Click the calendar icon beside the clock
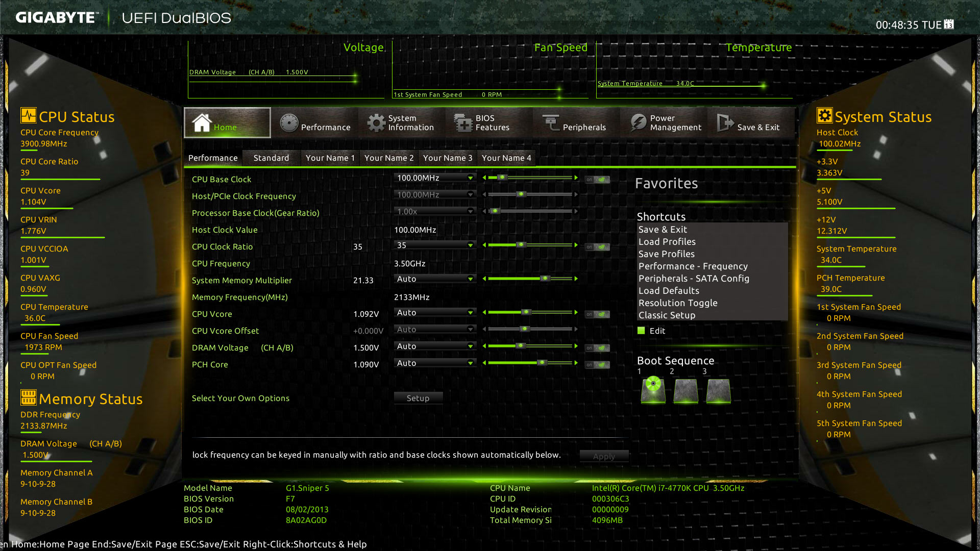This screenshot has height=551, width=980. click(949, 24)
